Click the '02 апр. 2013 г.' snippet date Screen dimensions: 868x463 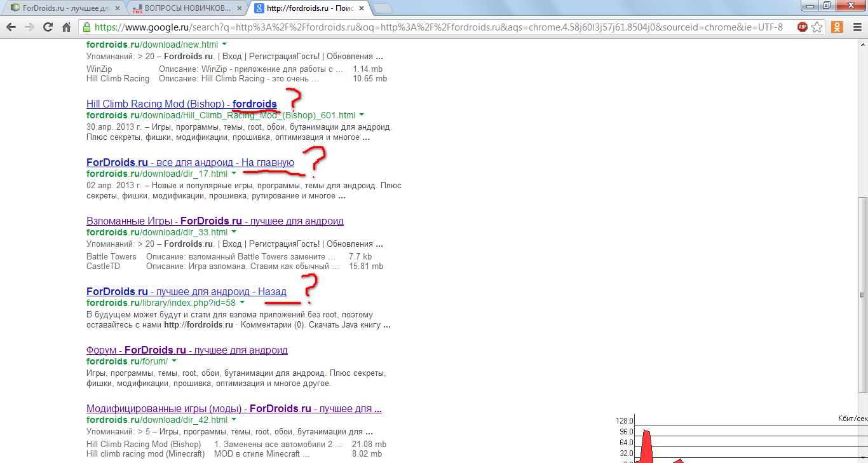pos(114,186)
